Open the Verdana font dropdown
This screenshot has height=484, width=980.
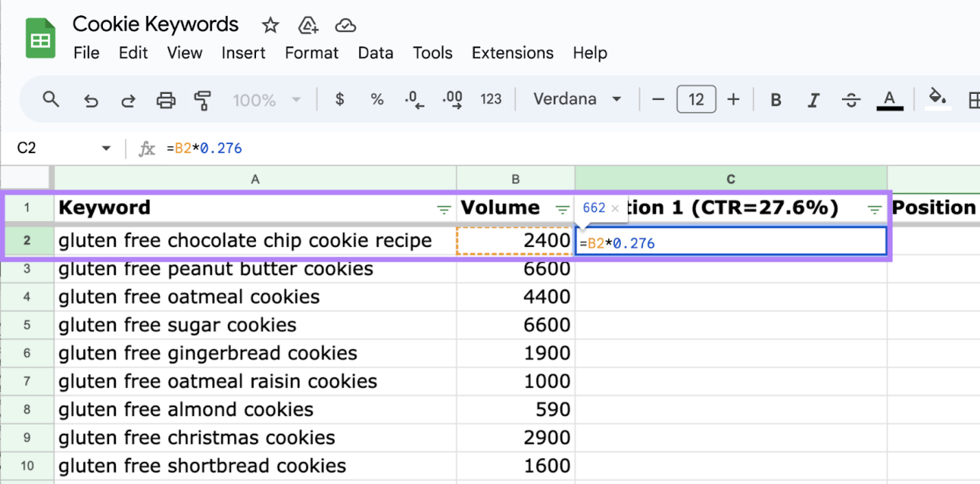click(577, 99)
